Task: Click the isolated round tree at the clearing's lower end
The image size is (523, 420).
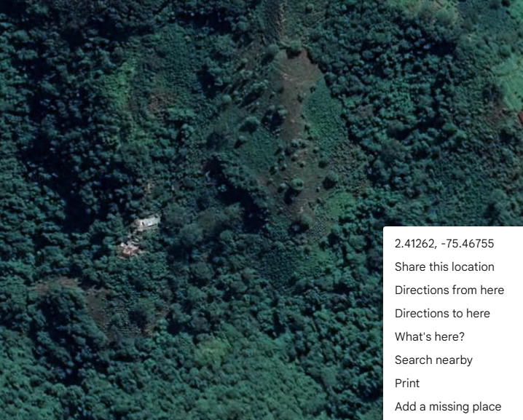Action: click(297, 185)
